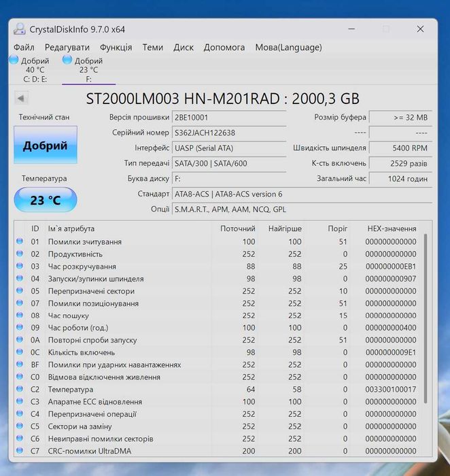This screenshot has height=476, width=450.
Task: Click the Найгірше column header
Action: (x=285, y=228)
